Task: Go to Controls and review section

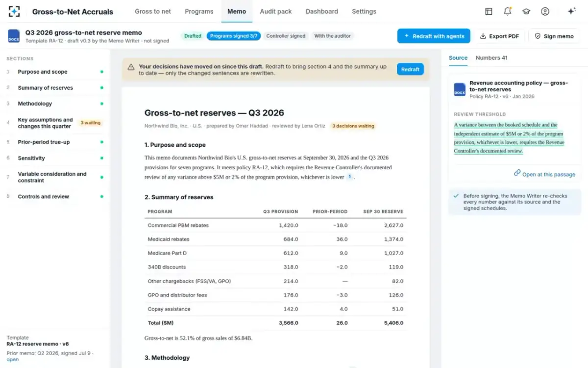Action: pos(55,197)
